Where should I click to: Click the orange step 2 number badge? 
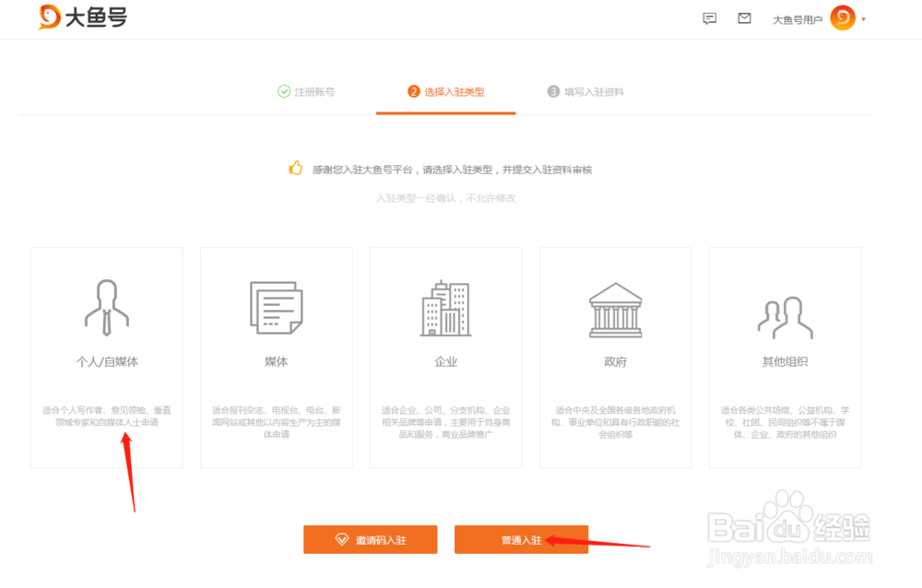[414, 91]
